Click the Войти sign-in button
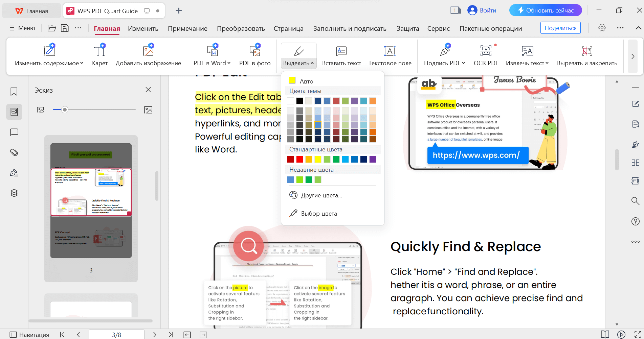 482,10
